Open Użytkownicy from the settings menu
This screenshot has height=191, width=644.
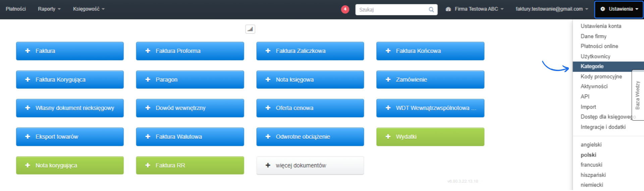[595, 56]
